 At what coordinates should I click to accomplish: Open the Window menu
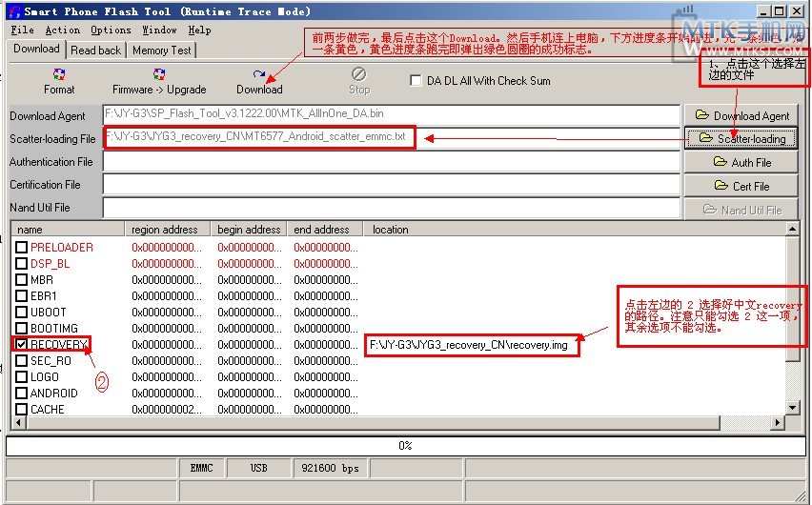click(x=159, y=30)
